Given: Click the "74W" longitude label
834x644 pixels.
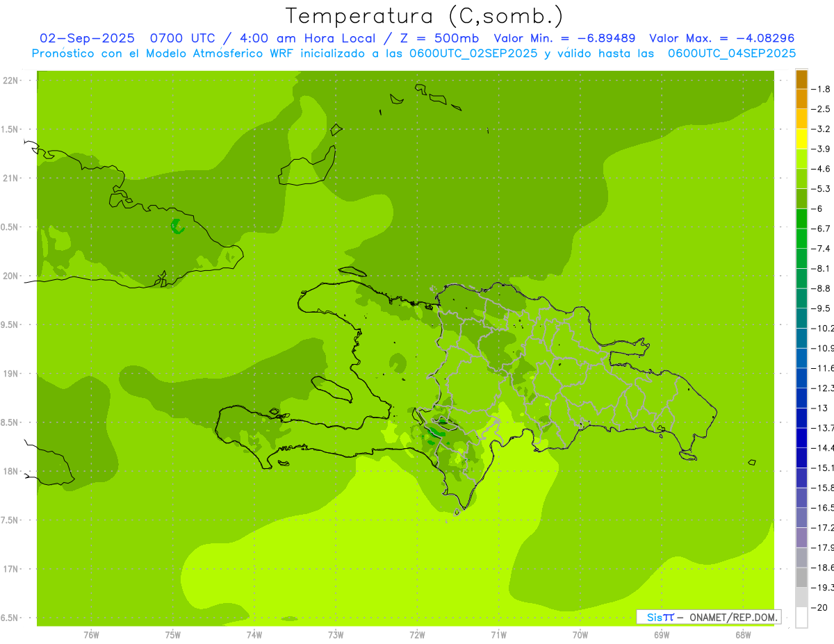Looking at the screenshot, I should click(x=254, y=635).
